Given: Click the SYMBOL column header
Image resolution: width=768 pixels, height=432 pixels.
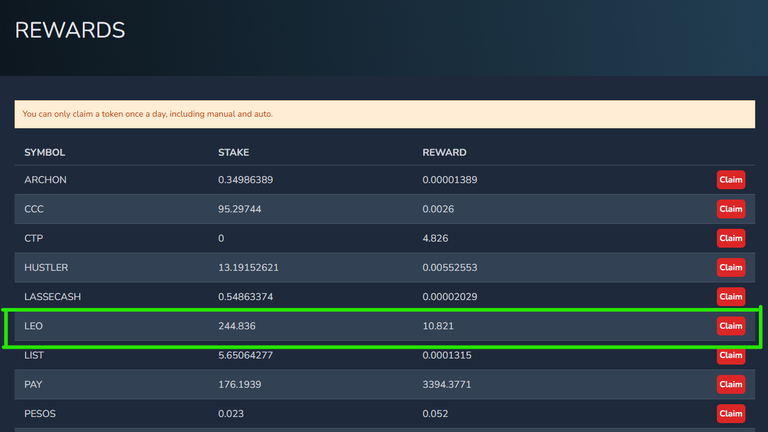Looking at the screenshot, I should 45,152.
